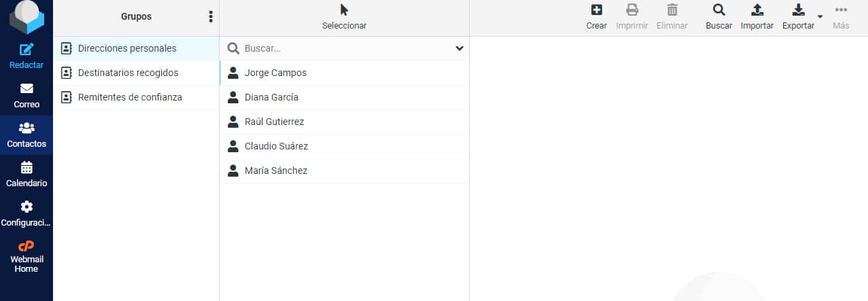
Task: Expand the Exportar dropdown arrow
Action: (820, 16)
